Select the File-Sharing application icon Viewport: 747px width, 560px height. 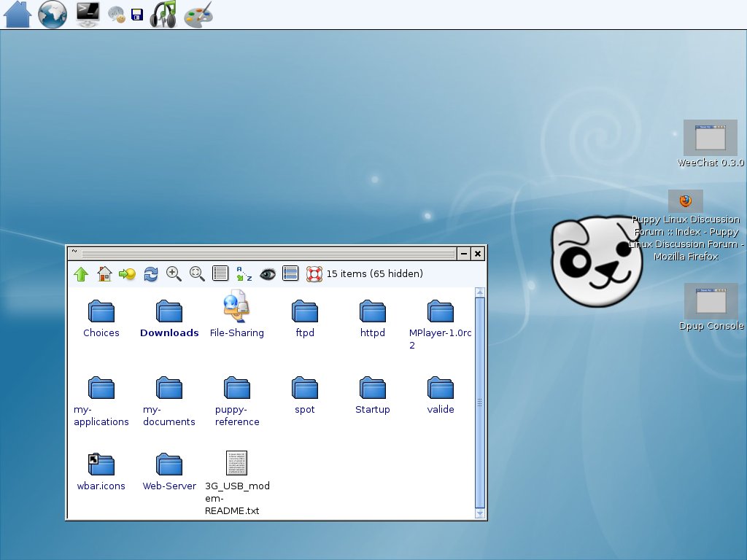click(237, 314)
